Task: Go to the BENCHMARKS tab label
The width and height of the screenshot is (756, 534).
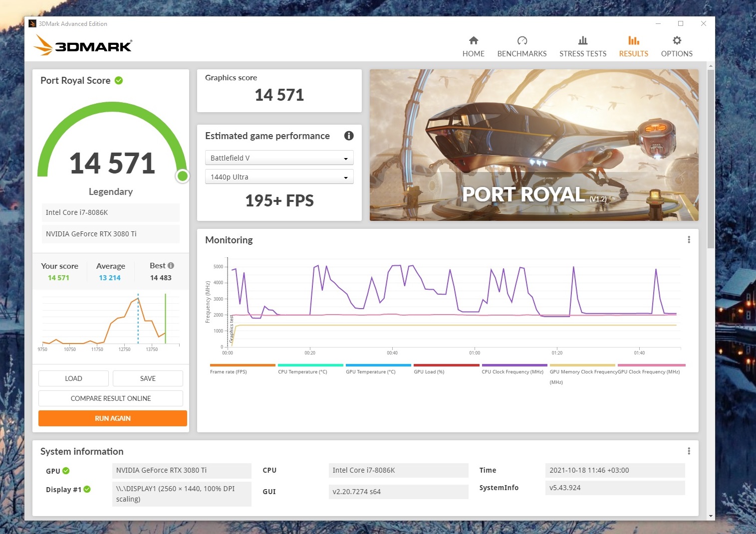Action: pos(522,54)
